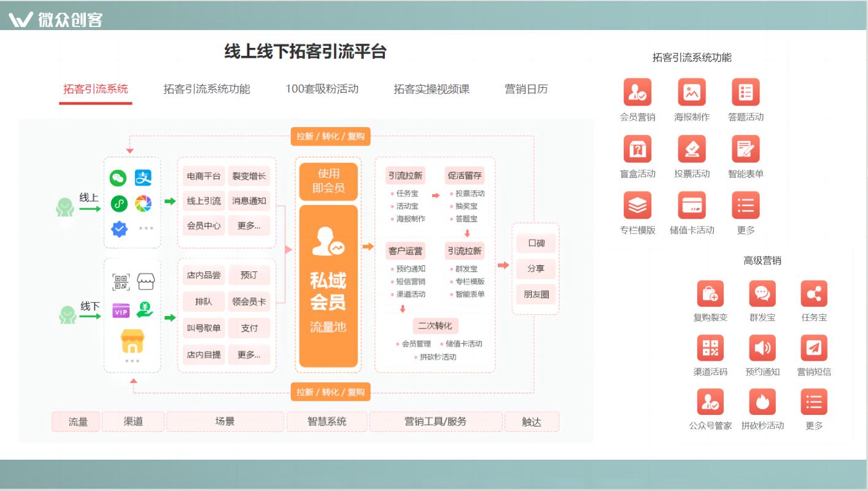Image resolution: width=868 pixels, height=491 pixels.
Task: Click the 口碑 button
Action: click(536, 243)
